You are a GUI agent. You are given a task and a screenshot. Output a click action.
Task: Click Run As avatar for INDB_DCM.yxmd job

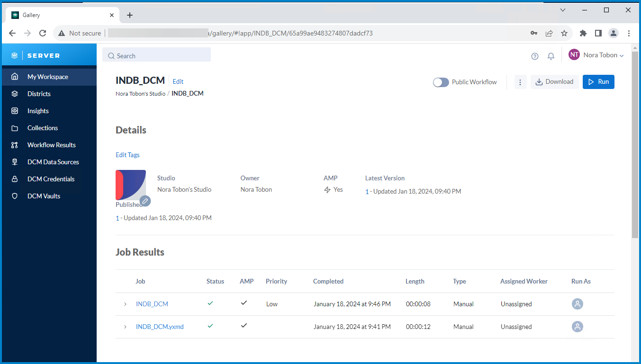pos(577,327)
